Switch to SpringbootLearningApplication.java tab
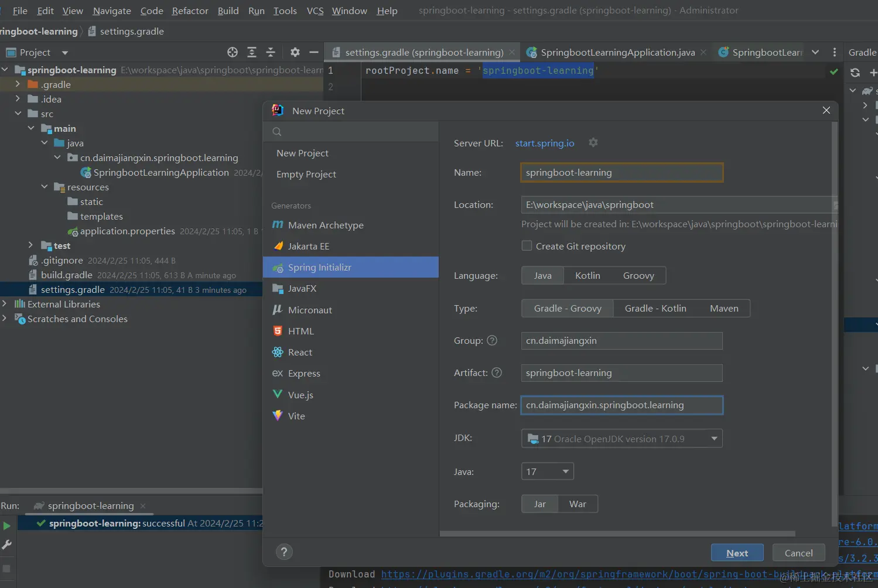The height and width of the screenshot is (588, 878). [617, 52]
